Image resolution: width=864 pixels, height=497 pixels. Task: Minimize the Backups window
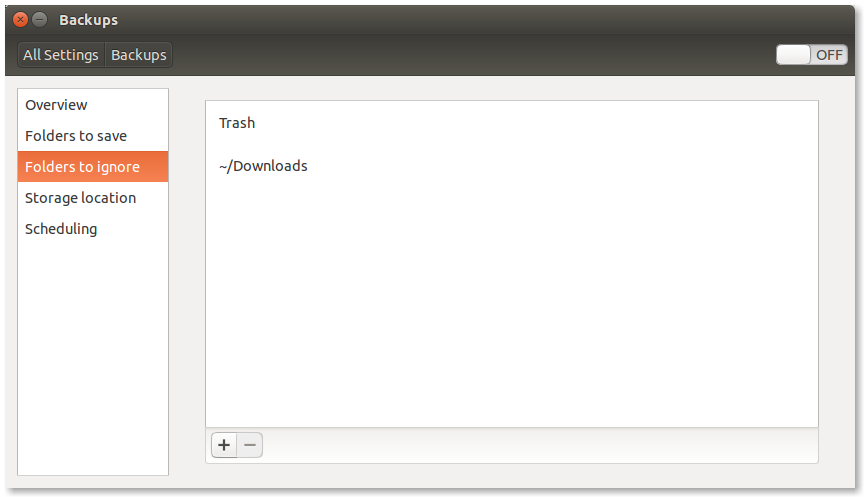coord(39,20)
